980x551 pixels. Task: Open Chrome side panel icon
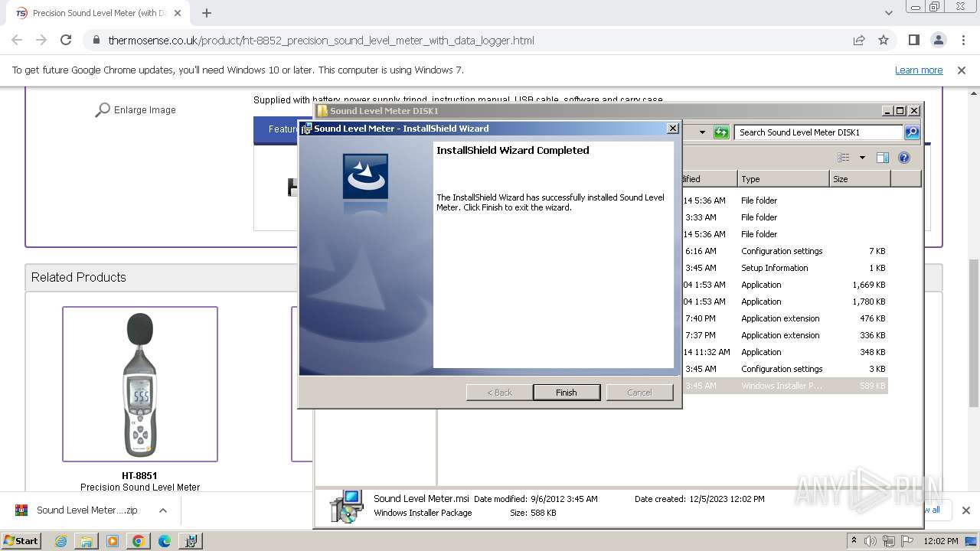pyautogui.click(x=913, y=40)
